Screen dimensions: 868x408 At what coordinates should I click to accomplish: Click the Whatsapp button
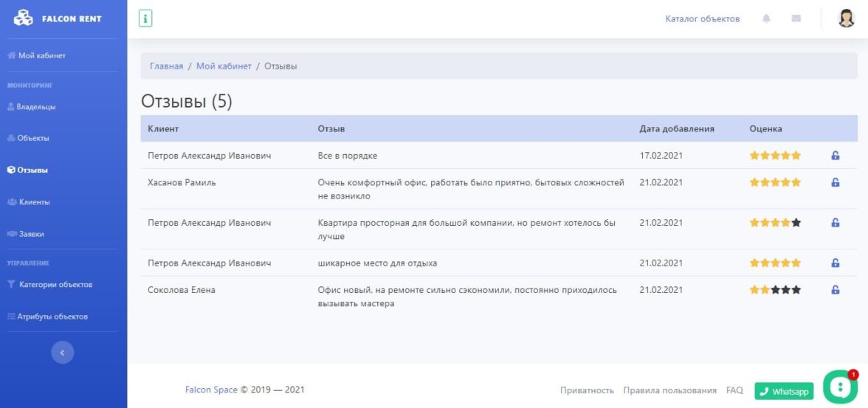click(x=784, y=391)
